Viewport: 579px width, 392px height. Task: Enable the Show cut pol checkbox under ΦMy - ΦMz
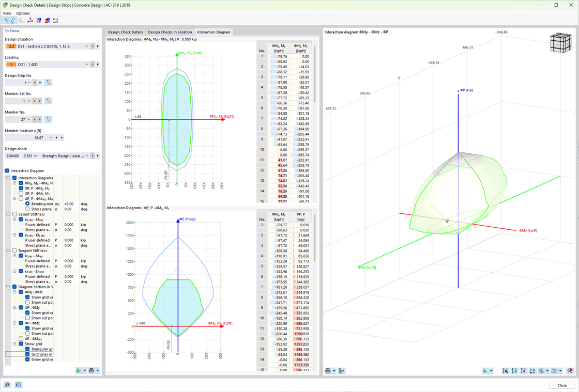coord(28,303)
